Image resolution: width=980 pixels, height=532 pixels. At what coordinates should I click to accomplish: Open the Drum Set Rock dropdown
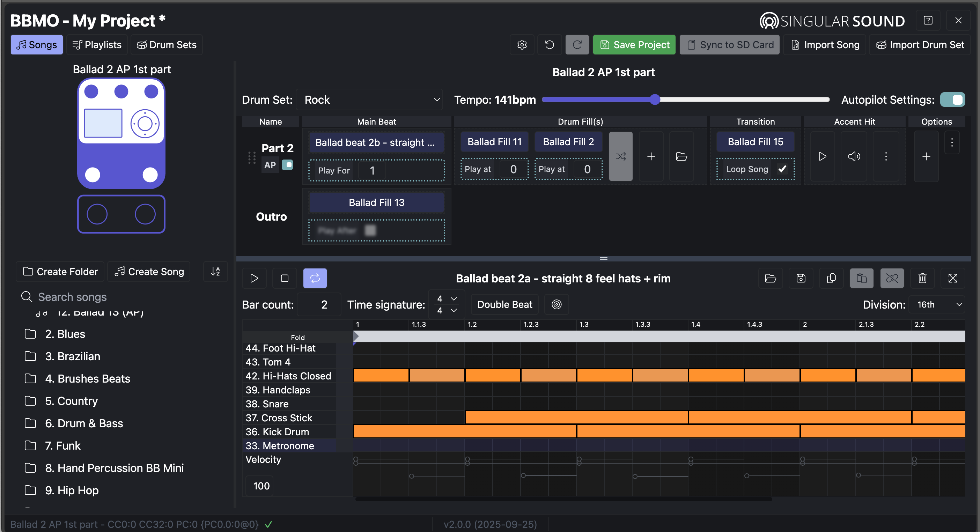pos(369,100)
